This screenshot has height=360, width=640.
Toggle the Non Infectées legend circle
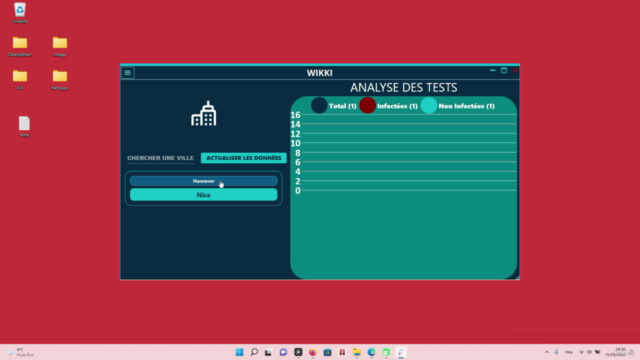tap(429, 105)
